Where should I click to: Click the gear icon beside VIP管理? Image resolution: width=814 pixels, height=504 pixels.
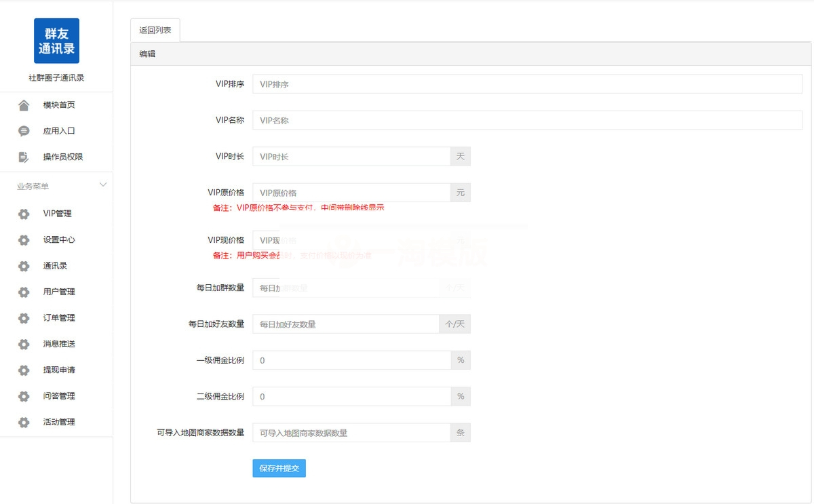click(24, 213)
